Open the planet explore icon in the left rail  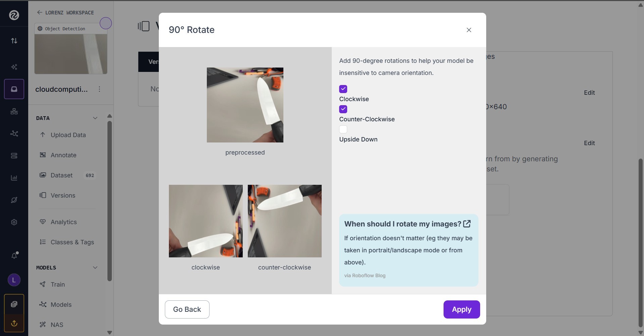(x=14, y=200)
